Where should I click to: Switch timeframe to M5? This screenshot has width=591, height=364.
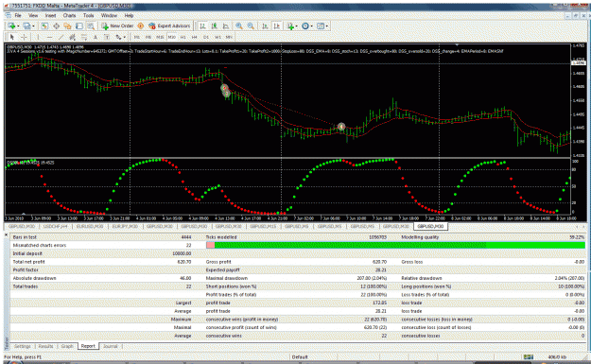(x=148, y=37)
